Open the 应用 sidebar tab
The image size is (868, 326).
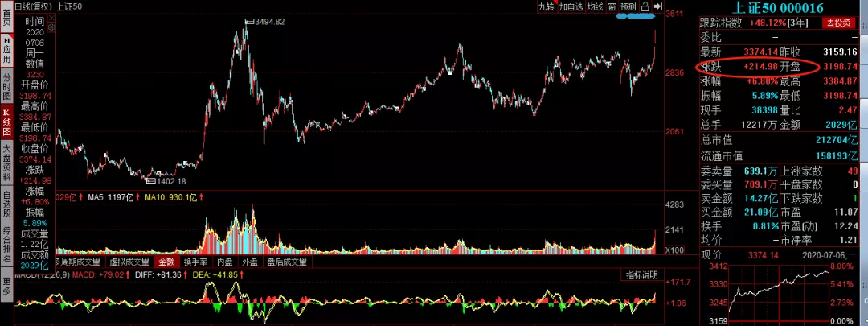coord(6,51)
